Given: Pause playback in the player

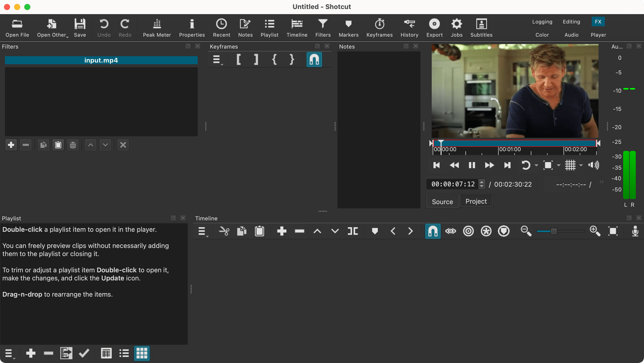Looking at the screenshot, I should point(472,165).
